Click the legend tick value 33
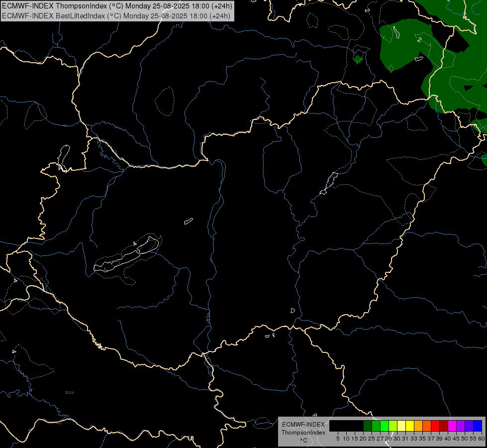The width and height of the screenshot is (487, 448). [x=414, y=439]
